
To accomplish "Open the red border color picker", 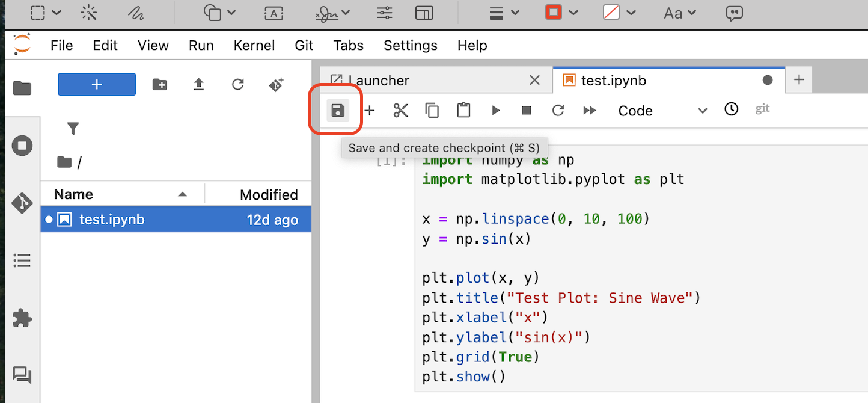I will pyautogui.click(x=561, y=13).
